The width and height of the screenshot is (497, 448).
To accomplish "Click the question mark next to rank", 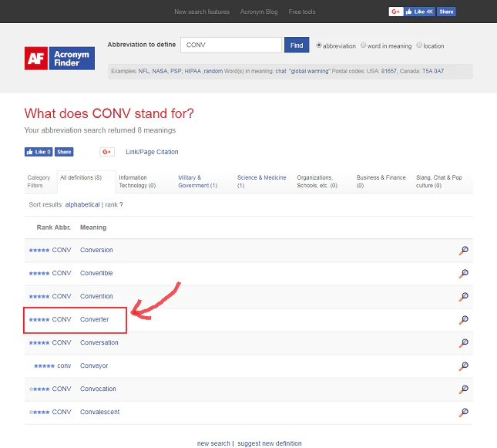I will [x=121, y=204].
